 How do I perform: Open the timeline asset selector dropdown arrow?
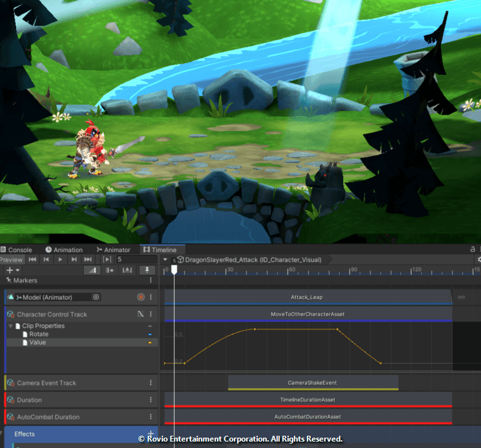(166, 259)
